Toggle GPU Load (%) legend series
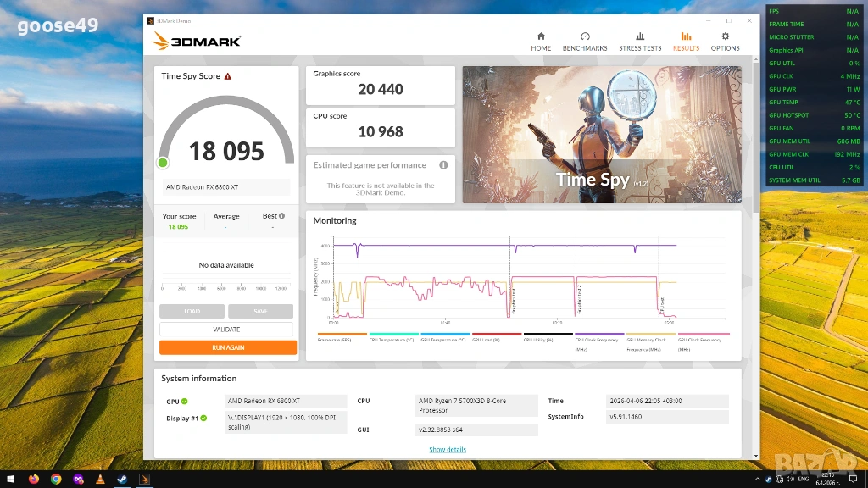 (496, 339)
